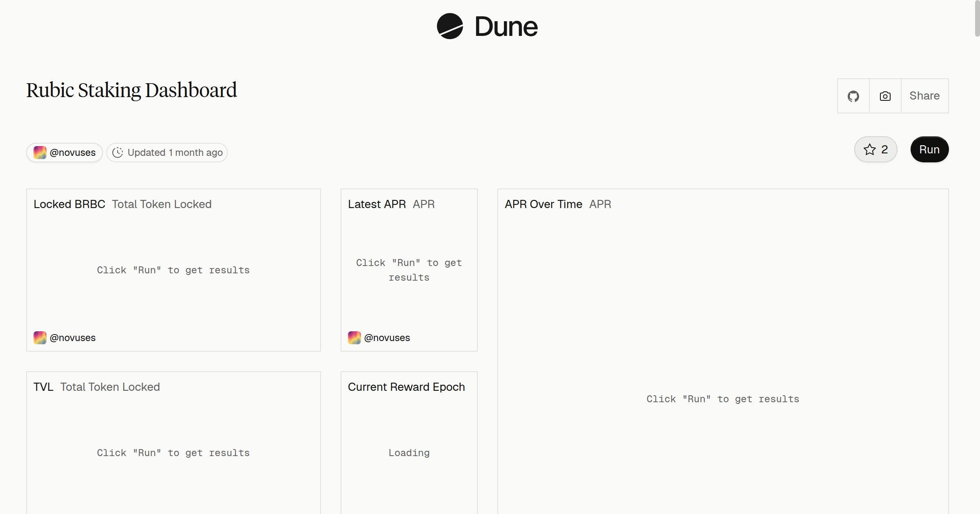This screenshot has width=980, height=514.
Task: Open the TVL panel title
Action: tap(43, 387)
